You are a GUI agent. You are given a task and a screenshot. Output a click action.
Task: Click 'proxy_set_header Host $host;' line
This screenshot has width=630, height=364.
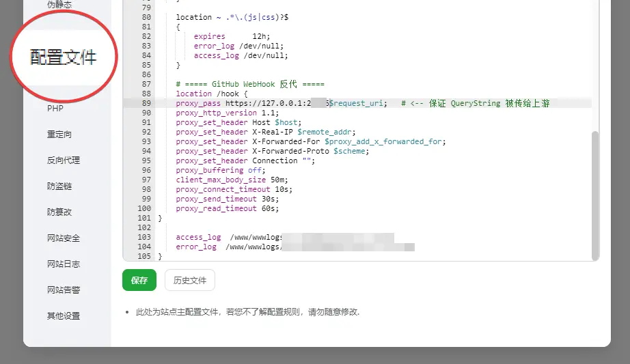[238, 122]
